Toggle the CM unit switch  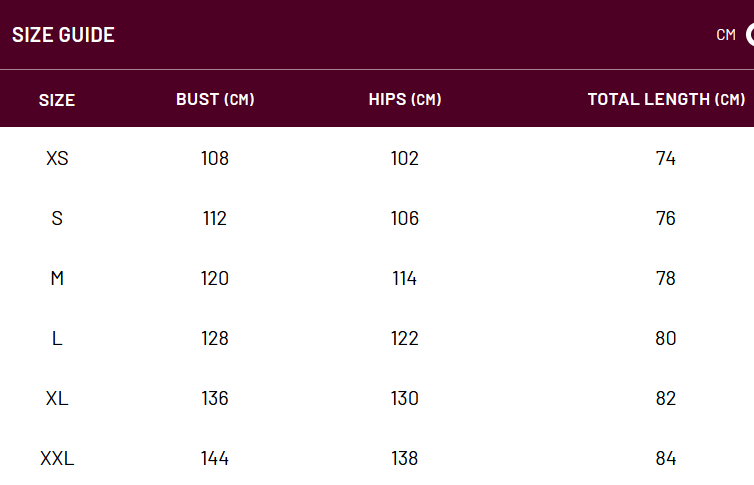[x=750, y=35]
